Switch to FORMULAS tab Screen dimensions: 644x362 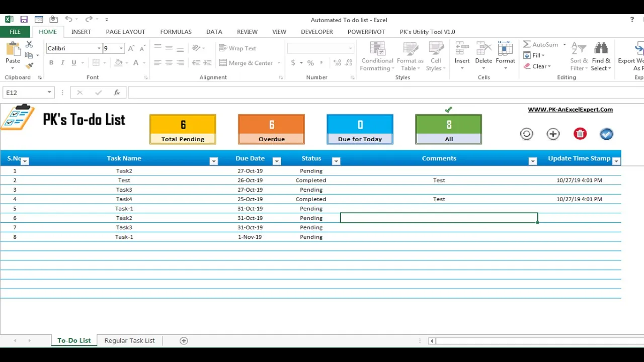click(x=176, y=32)
